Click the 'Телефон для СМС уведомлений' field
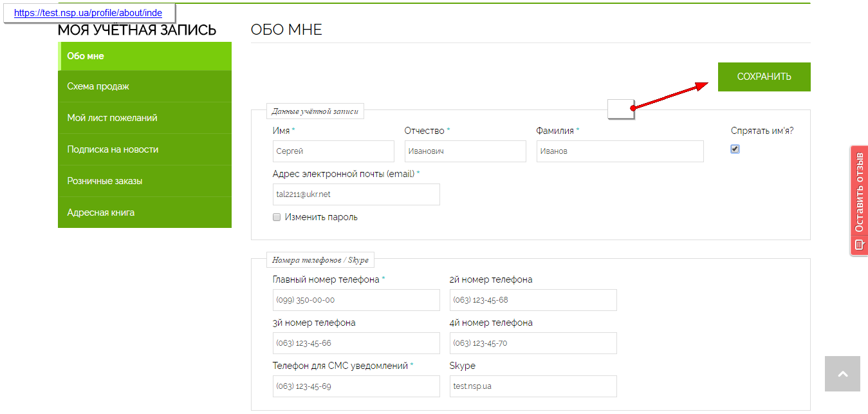Image resolution: width=868 pixels, height=414 pixels. 356,386
